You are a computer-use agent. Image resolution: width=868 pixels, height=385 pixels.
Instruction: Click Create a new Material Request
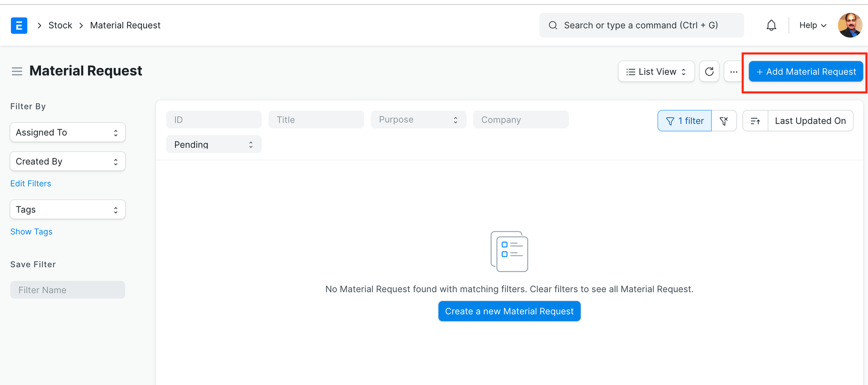(x=509, y=311)
